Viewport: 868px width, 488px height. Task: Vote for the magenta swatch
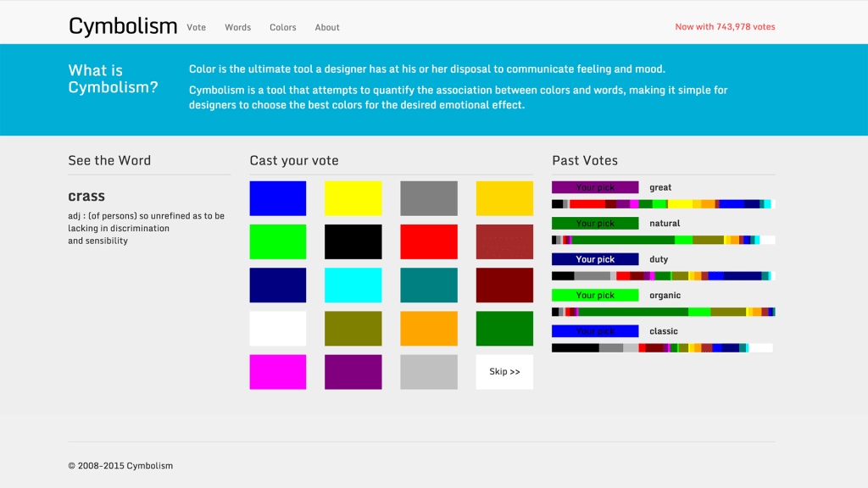pos(276,371)
